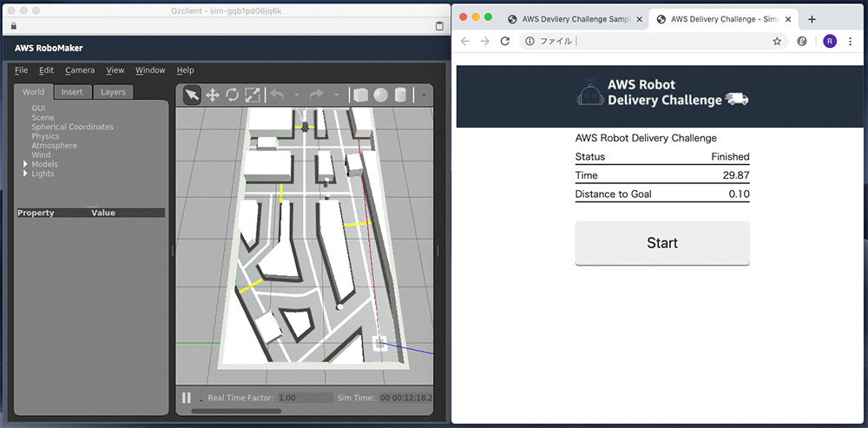Go back in Chrome
The height and width of the screenshot is (428, 868).
click(465, 41)
